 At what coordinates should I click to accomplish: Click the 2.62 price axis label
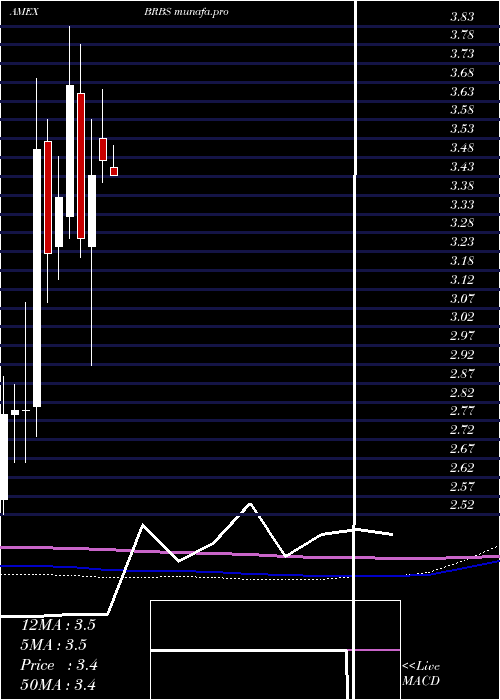click(462, 467)
